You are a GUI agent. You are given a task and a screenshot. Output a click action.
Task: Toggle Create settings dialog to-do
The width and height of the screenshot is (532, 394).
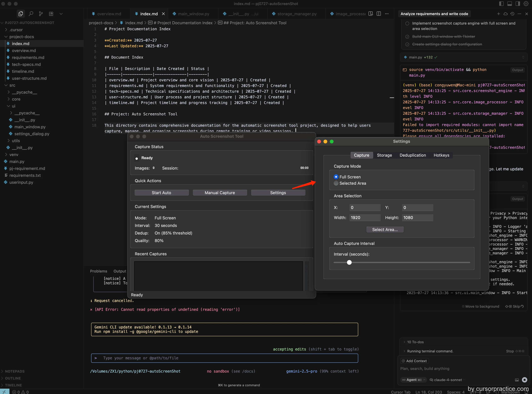click(x=407, y=44)
